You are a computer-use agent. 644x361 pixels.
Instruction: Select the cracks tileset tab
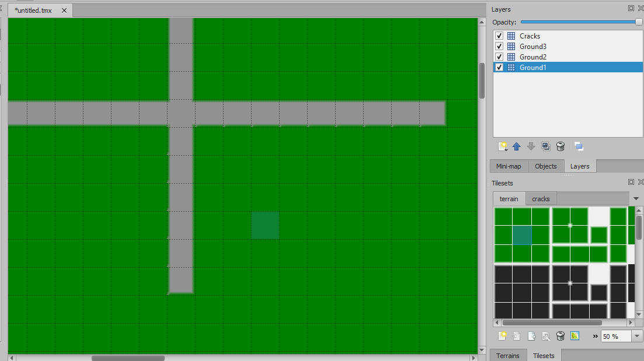(x=541, y=199)
